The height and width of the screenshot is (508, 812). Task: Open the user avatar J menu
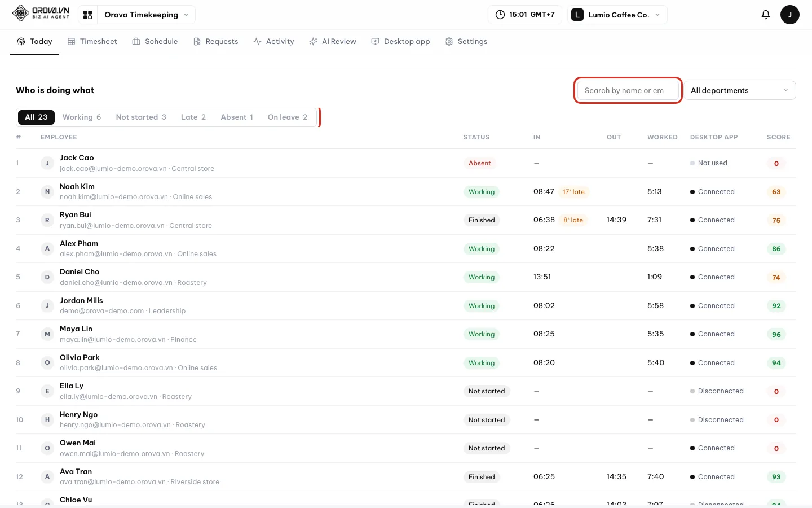click(790, 15)
